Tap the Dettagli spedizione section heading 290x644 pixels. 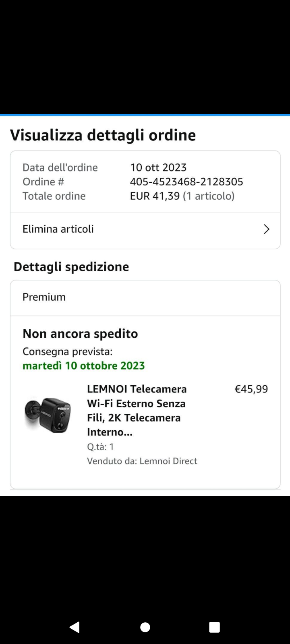pos(71,267)
